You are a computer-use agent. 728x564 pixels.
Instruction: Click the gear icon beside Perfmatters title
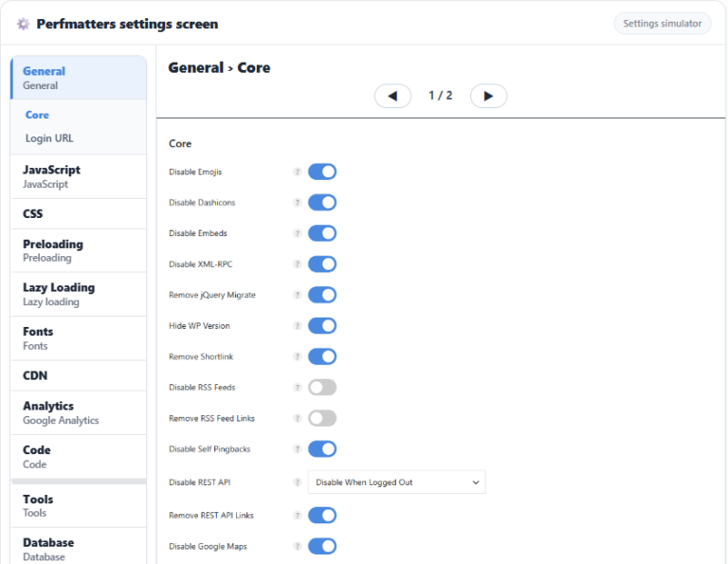tap(23, 24)
